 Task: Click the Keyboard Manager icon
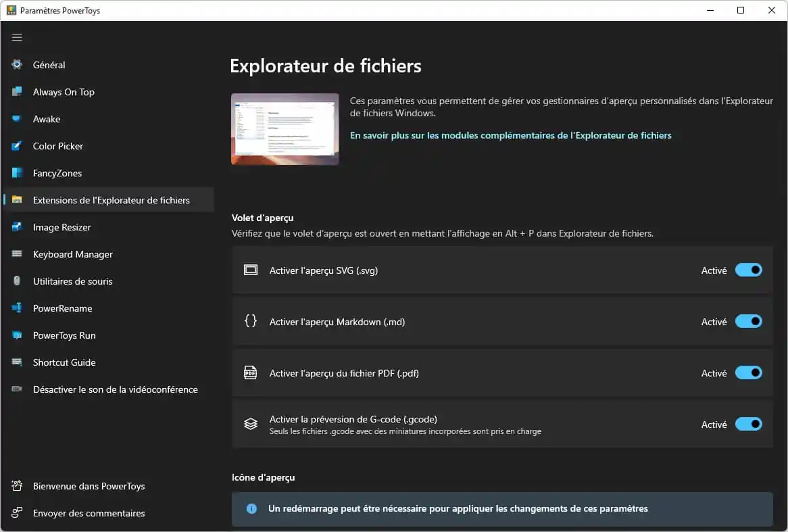tap(17, 254)
